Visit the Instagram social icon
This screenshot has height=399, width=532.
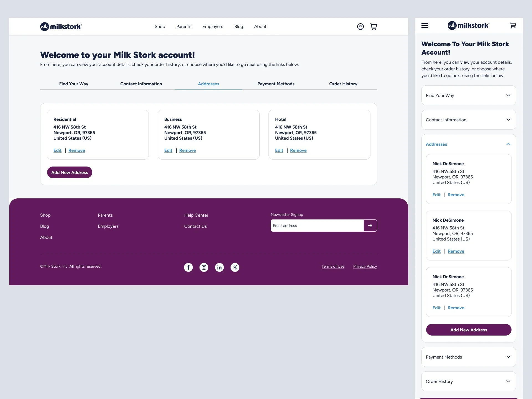[204, 267]
